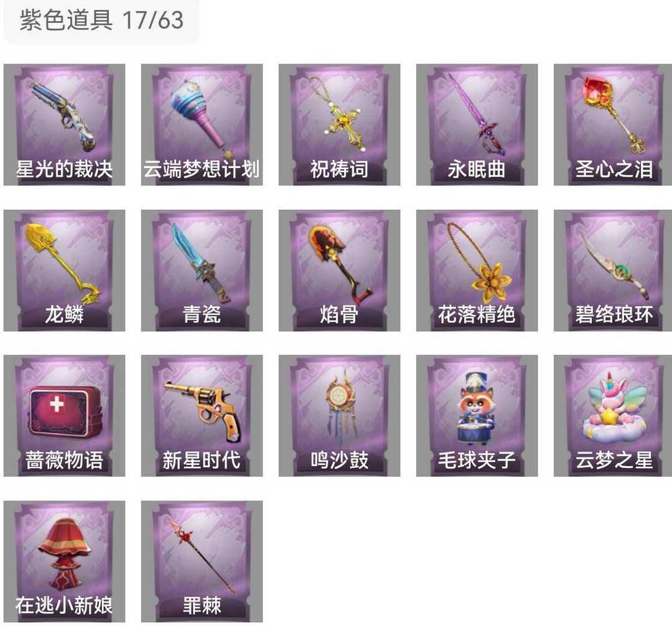Select the 云梦之星 unicorn plush
The height and width of the screenshot is (626, 672).
coord(613,416)
